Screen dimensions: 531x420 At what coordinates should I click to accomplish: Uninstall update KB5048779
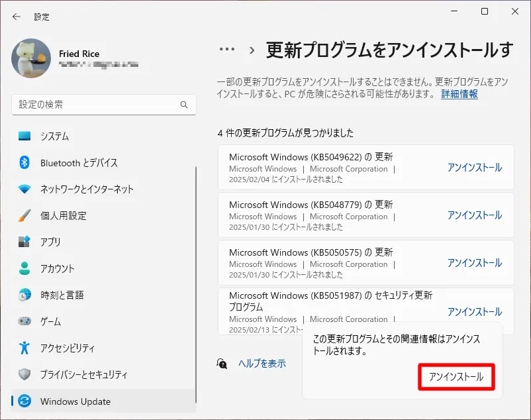[475, 215]
